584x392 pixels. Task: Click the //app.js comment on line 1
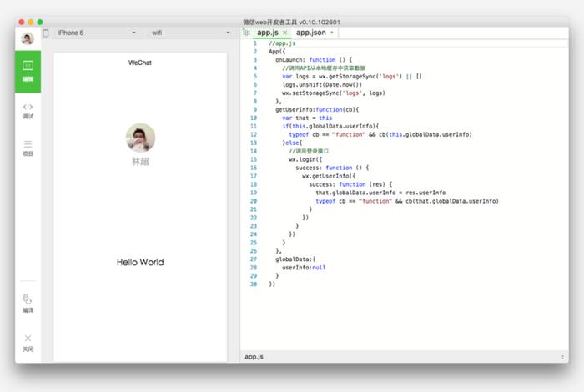282,43
